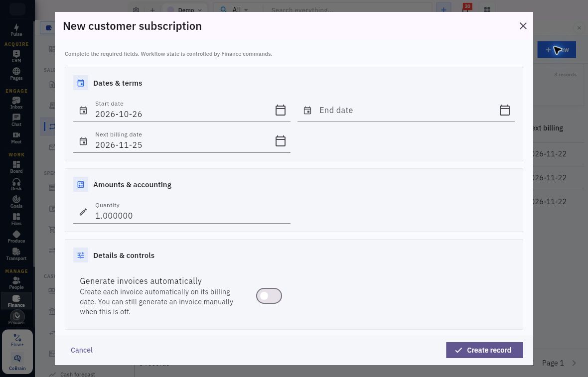Open the Goals module

click(16, 202)
